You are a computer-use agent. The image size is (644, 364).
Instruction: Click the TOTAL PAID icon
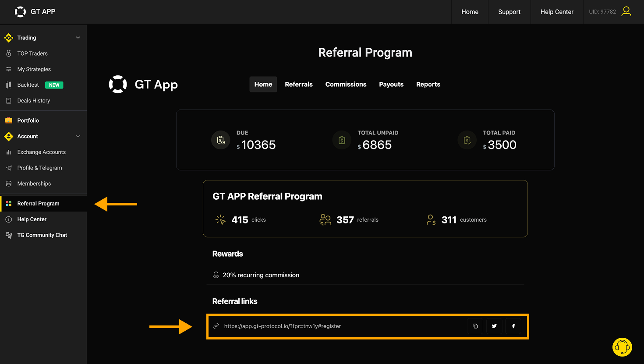pos(467,140)
